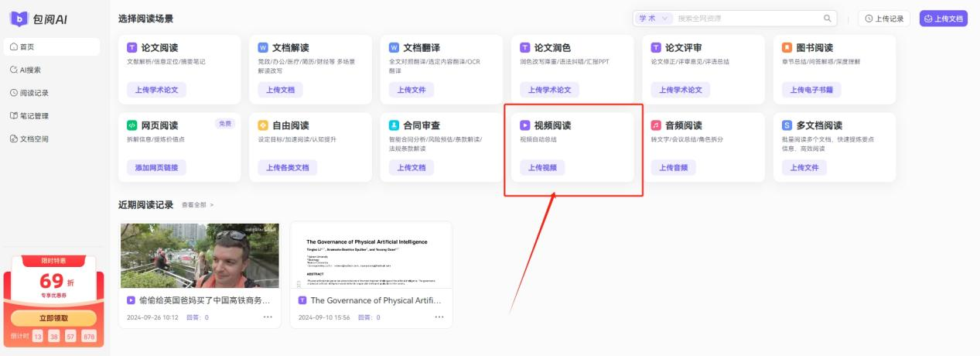Open the Governance of Physical Artificial Intelligence thumbnail
Image resolution: width=980 pixels, height=356 pixels.
tap(370, 255)
